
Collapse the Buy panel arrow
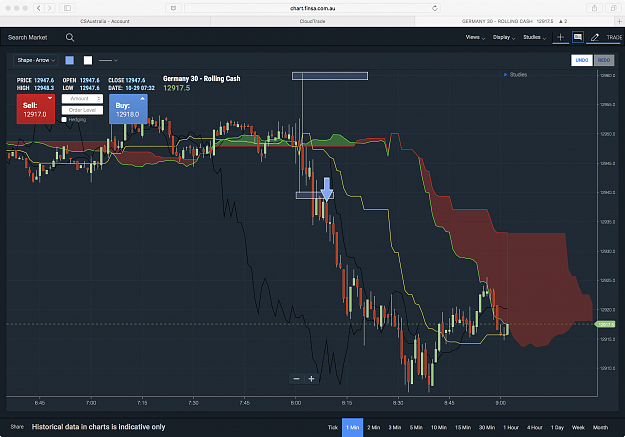(x=142, y=98)
